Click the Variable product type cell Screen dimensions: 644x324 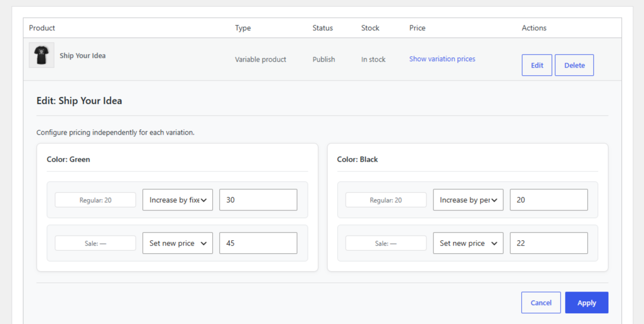coord(260,59)
